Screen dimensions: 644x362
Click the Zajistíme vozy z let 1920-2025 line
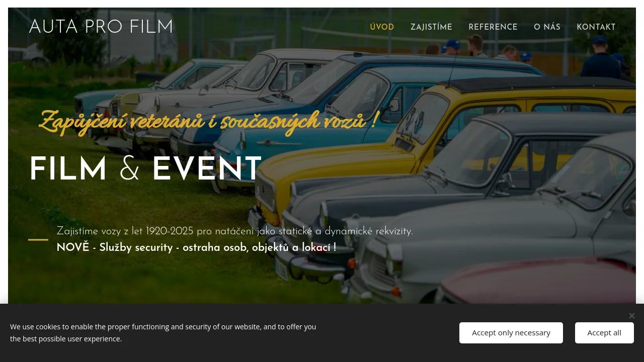tap(234, 231)
